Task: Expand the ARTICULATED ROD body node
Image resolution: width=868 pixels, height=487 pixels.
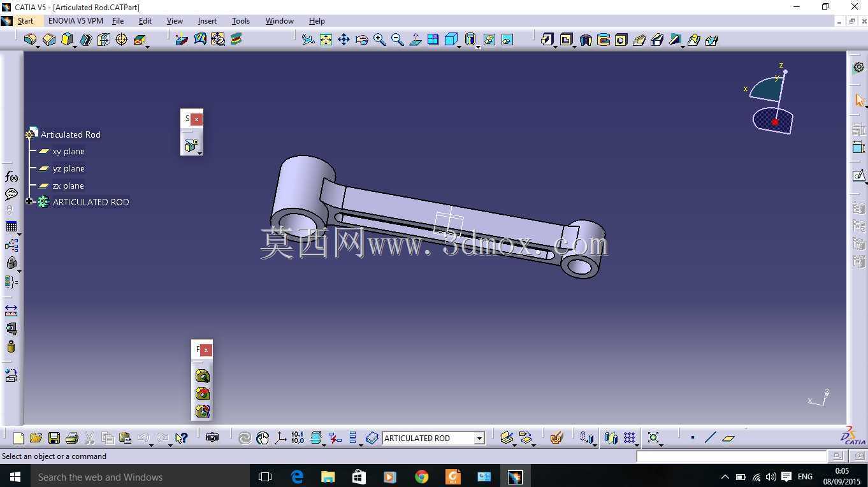Action: click(x=29, y=201)
